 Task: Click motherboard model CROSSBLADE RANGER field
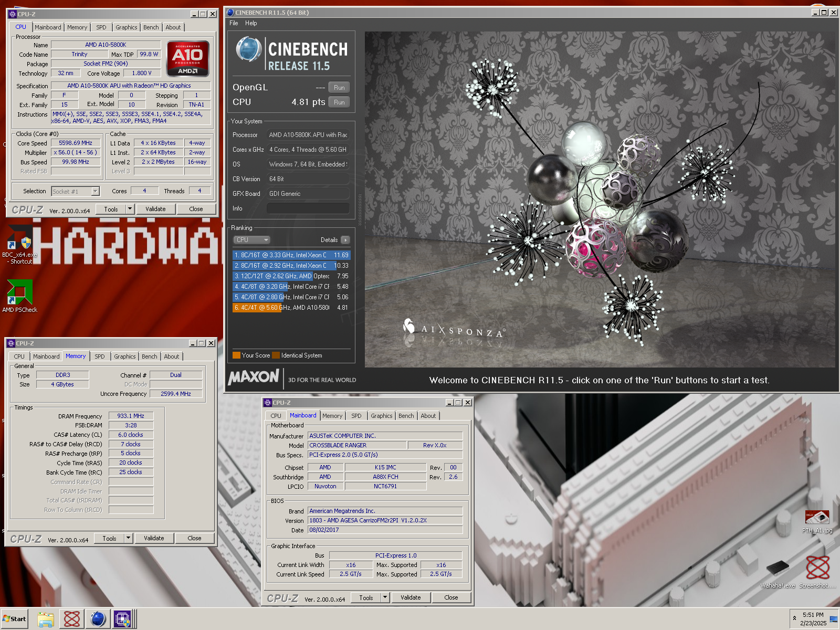click(357, 445)
